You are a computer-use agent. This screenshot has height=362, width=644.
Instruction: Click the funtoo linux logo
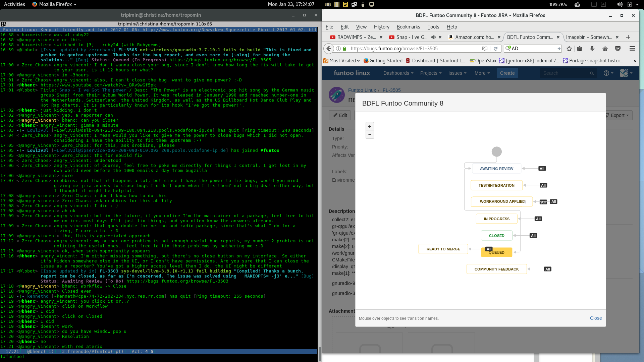coord(352,73)
